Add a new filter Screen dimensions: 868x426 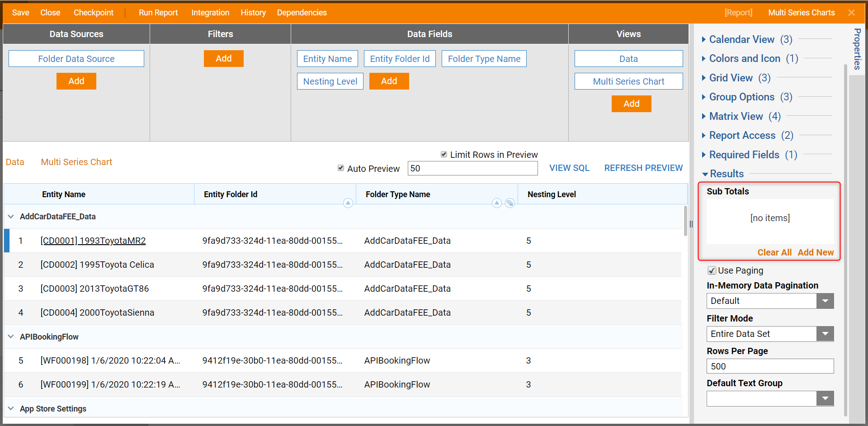tap(224, 58)
